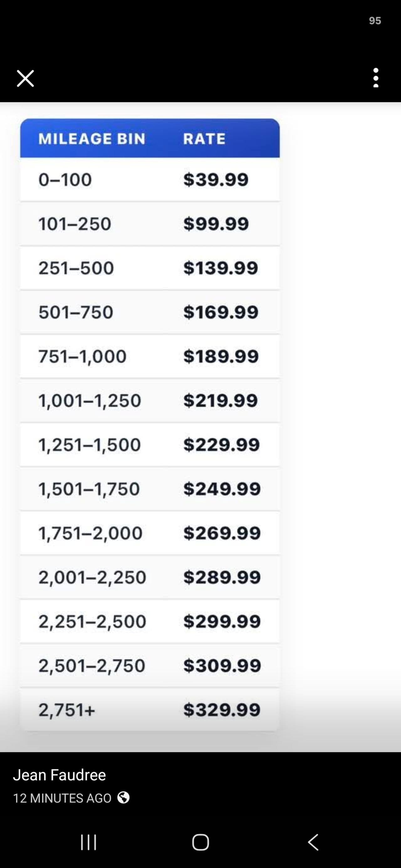
Task: Tap the RATE column header
Action: [x=204, y=139]
